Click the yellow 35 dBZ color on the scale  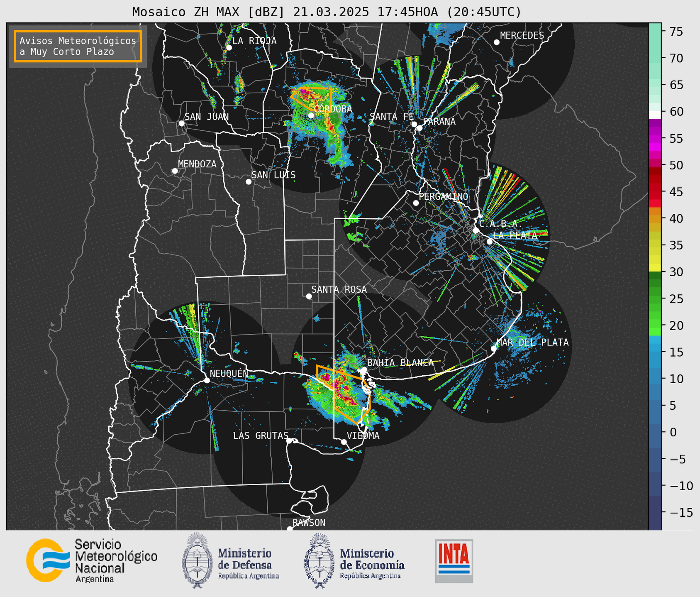click(x=655, y=245)
